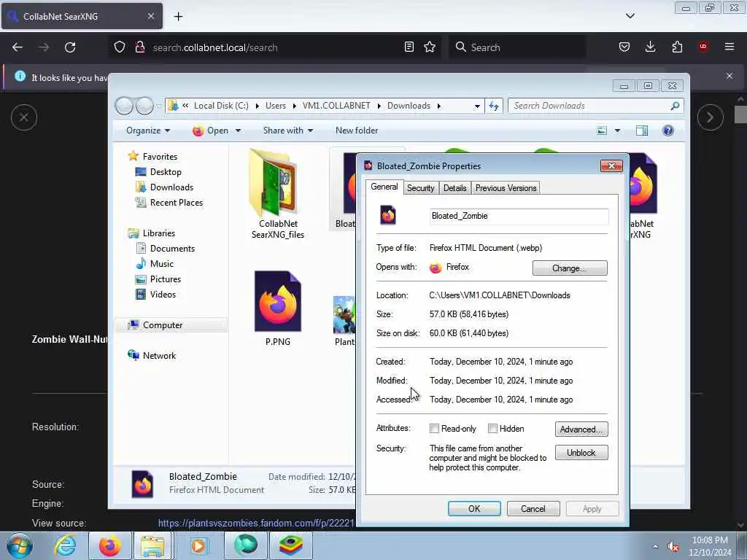Click Explorer change view icon
The width and height of the screenshot is (747, 560).
click(x=602, y=131)
